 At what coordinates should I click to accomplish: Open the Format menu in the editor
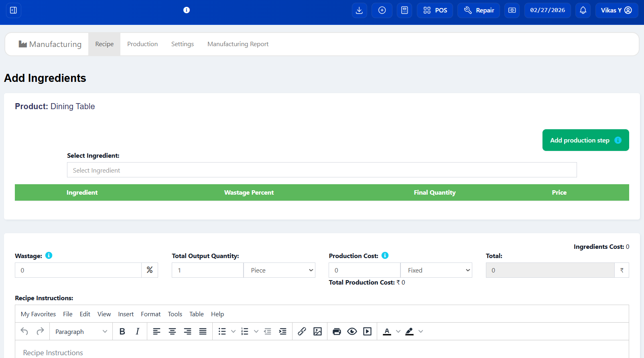pyautogui.click(x=151, y=314)
